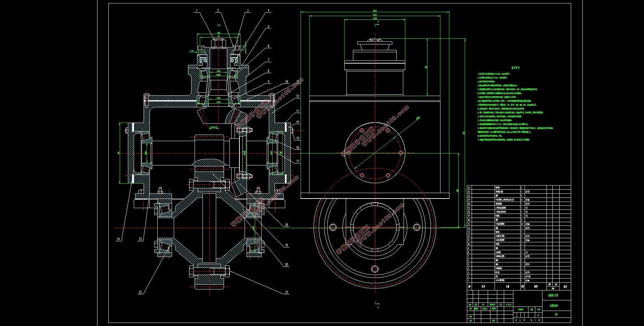Click callout number 4 on the section view
This screenshot has width=644, height=326.
pyautogui.click(x=268, y=11)
